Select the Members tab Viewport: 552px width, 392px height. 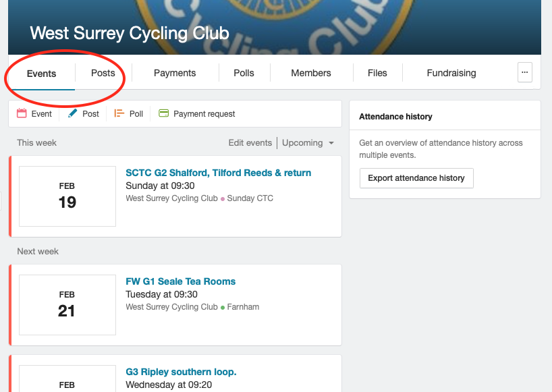tap(311, 73)
